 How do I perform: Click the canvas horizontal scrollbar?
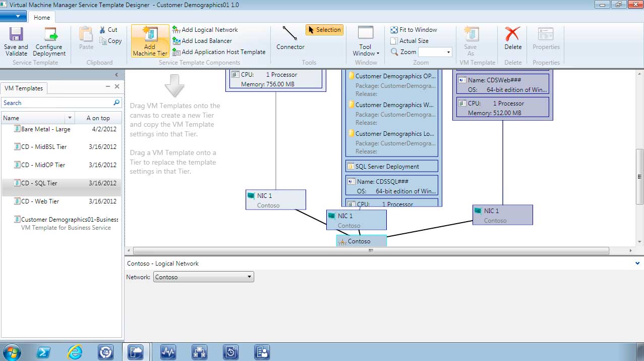[371, 250]
